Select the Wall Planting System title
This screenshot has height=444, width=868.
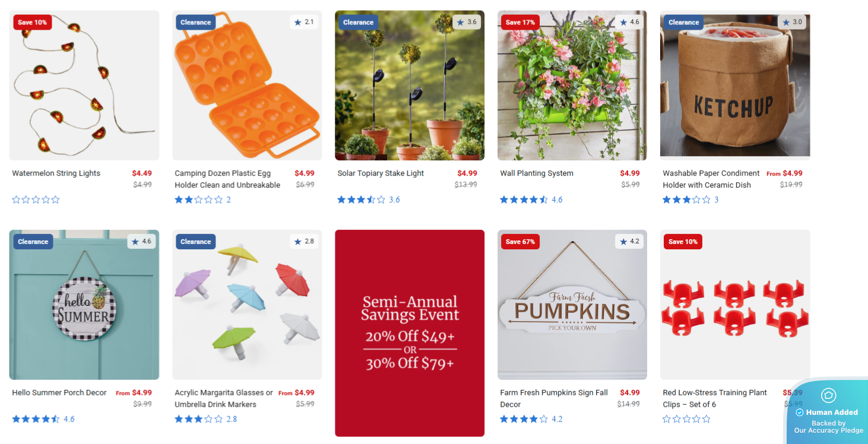[x=537, y=173]
